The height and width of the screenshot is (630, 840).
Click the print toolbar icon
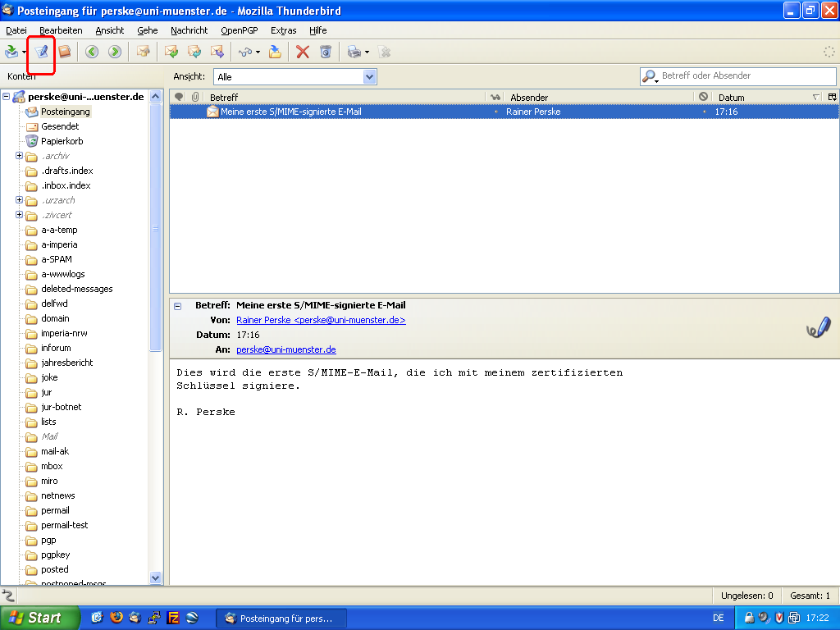(354, 52)
